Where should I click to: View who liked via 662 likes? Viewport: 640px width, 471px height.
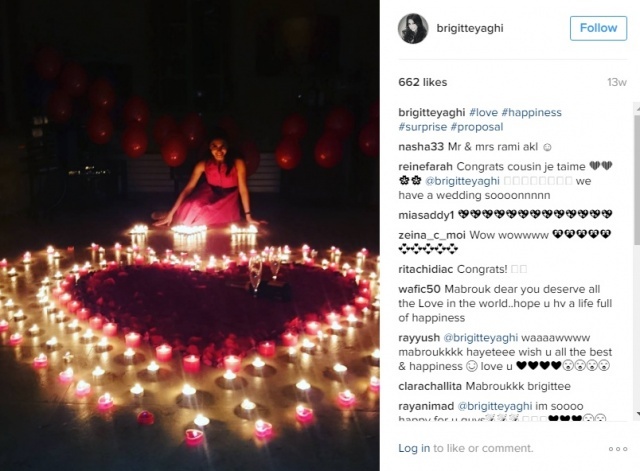422,82
